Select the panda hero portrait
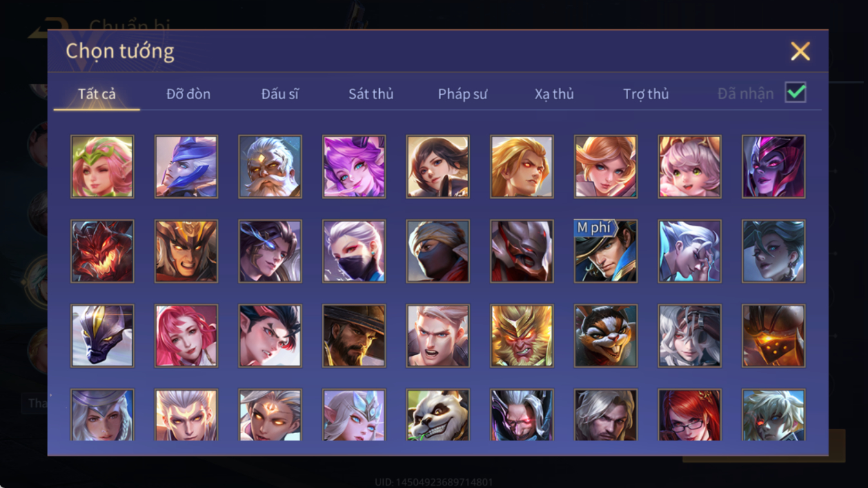The width and height of the screenshot is (868, 488). 438,415
